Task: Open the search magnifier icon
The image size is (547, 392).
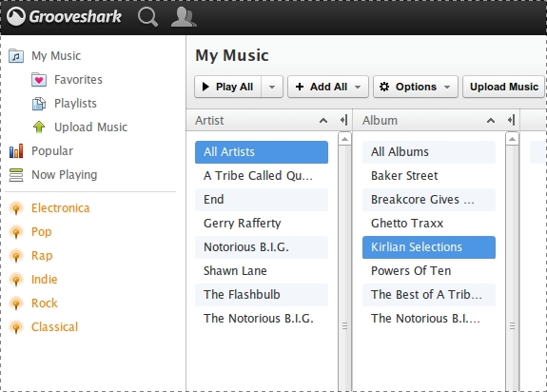Action: (147, 17)
